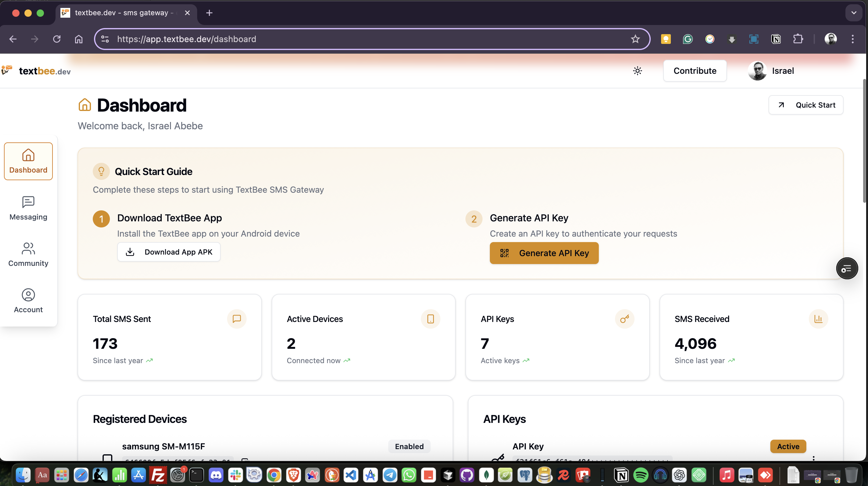Open the Extensions puzzle icon

(x=798, y=39)
